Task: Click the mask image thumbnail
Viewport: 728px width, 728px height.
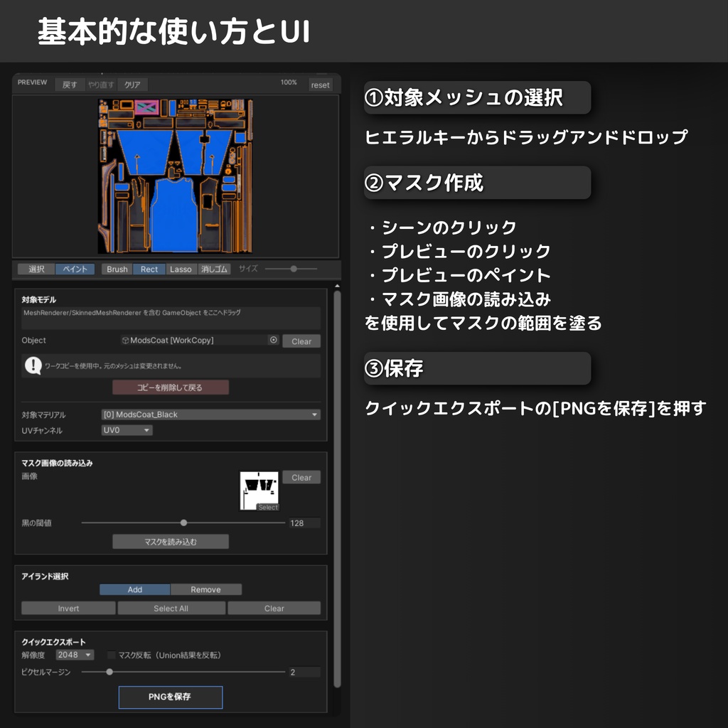Action: [x=259, y=488]
